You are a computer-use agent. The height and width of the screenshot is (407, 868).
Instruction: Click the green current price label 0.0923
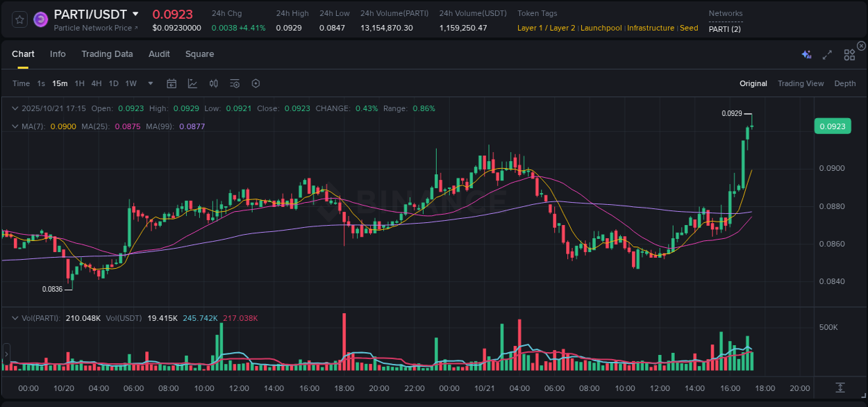[833, 126]
